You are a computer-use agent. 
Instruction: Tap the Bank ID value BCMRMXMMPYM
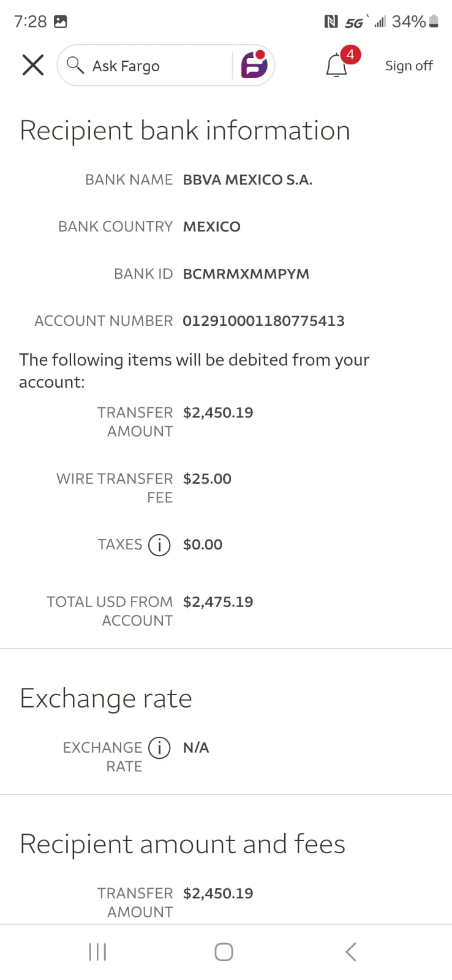click(x=246, y=274)
